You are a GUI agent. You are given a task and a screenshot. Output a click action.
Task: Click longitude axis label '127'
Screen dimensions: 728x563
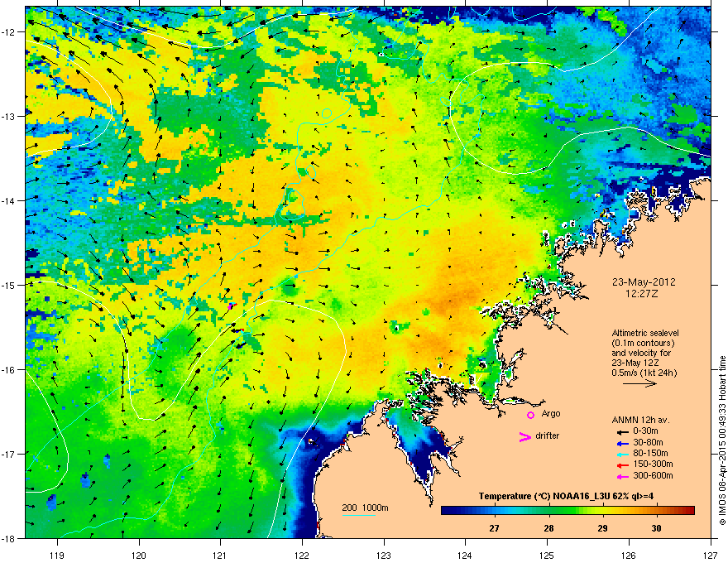tap(711, 555)
